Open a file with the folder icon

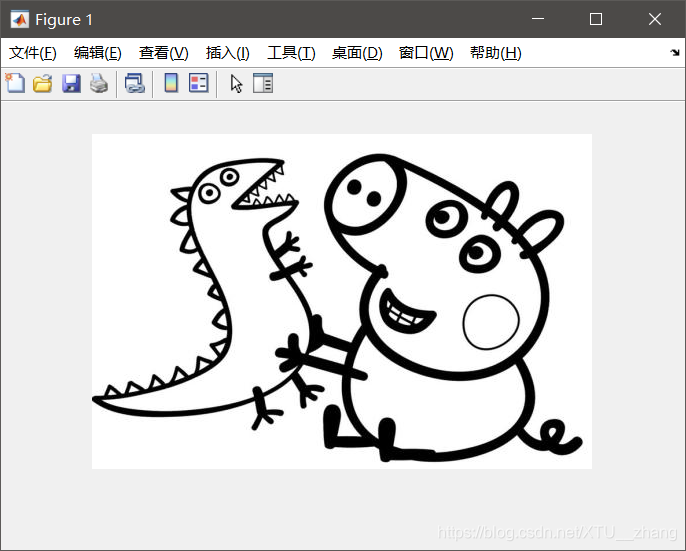(43, 83)
